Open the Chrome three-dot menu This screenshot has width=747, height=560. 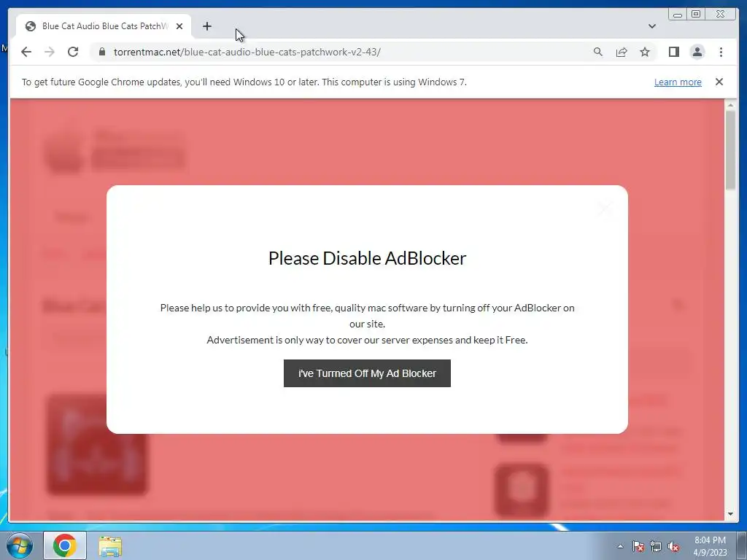tap(721, 52)
